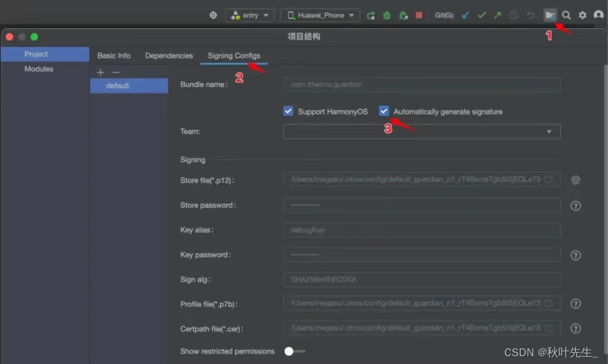The height and width of the screenshot is (364, 608).
Task: Open the Huawei_Phone device dropdown
Action: (320, 15)
